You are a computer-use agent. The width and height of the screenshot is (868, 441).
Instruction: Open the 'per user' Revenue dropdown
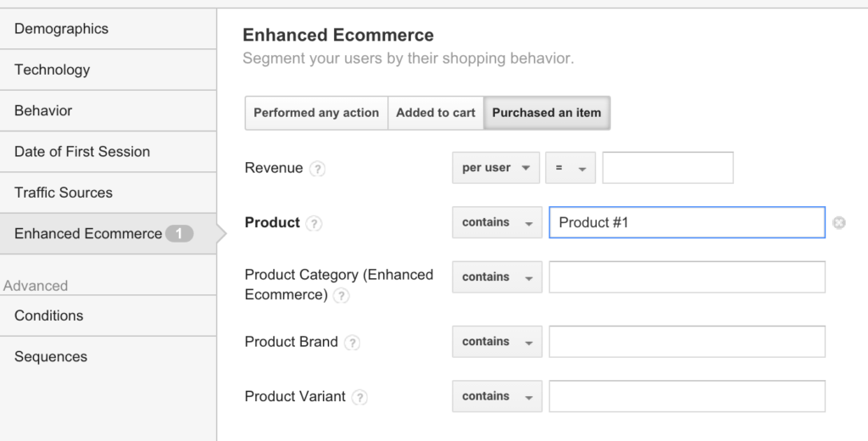click(496, 168)
